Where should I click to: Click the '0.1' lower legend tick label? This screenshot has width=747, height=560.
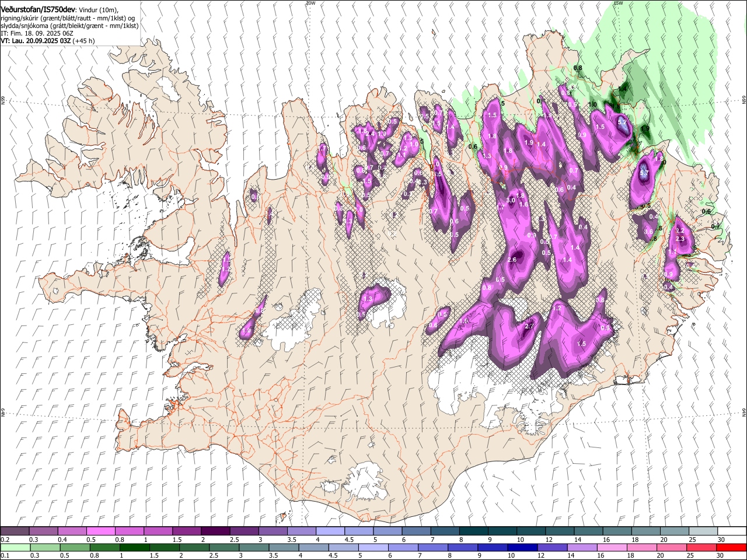click(5, 555)
